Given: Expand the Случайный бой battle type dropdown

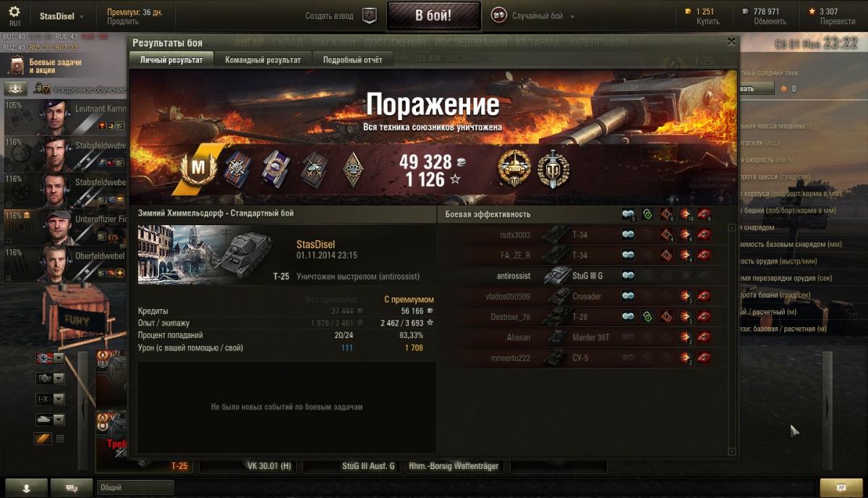Looking at the screenshot, I should (x=533, y=16).
